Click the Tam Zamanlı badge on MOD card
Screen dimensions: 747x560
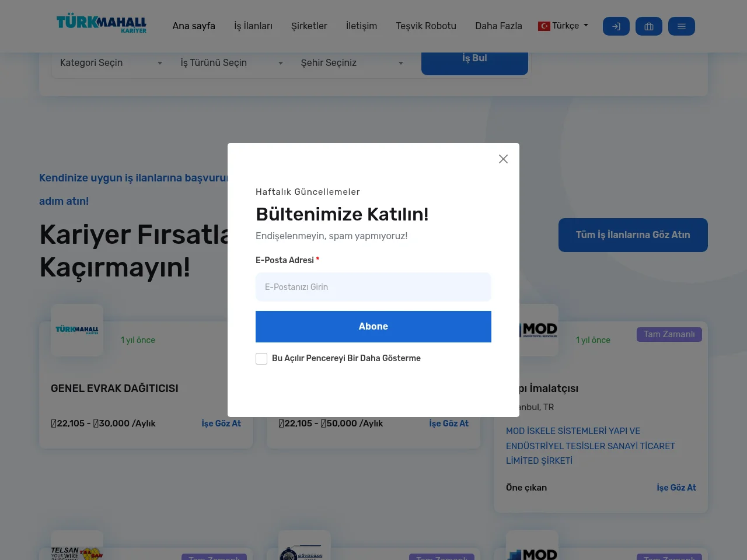coord(669,334)
